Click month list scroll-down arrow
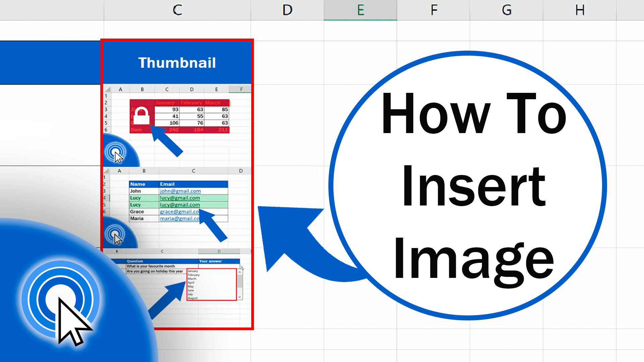The width and height of the screenshot is (644, 362). (x=239, y=297)
